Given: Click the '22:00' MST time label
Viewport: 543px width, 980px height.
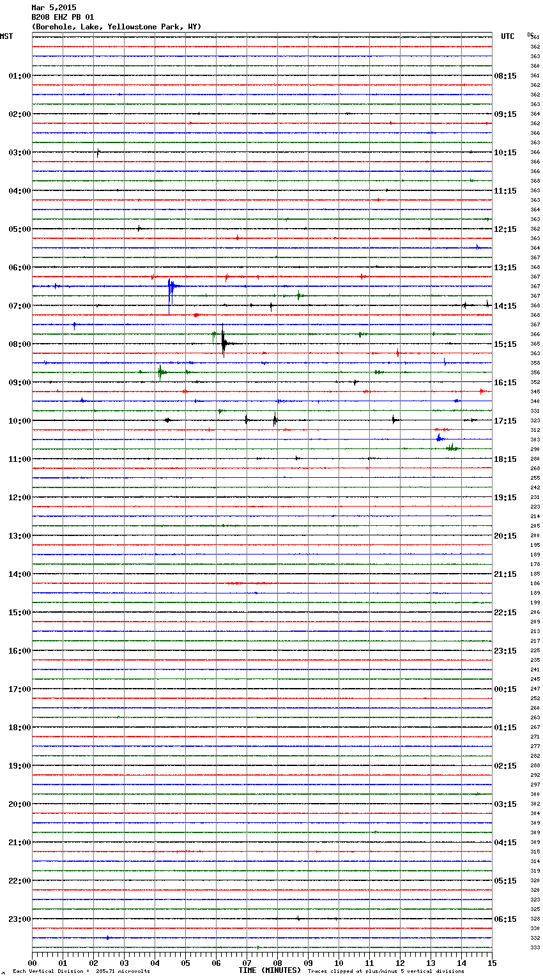Looking at the screenshot, I should tap(20, 881).
